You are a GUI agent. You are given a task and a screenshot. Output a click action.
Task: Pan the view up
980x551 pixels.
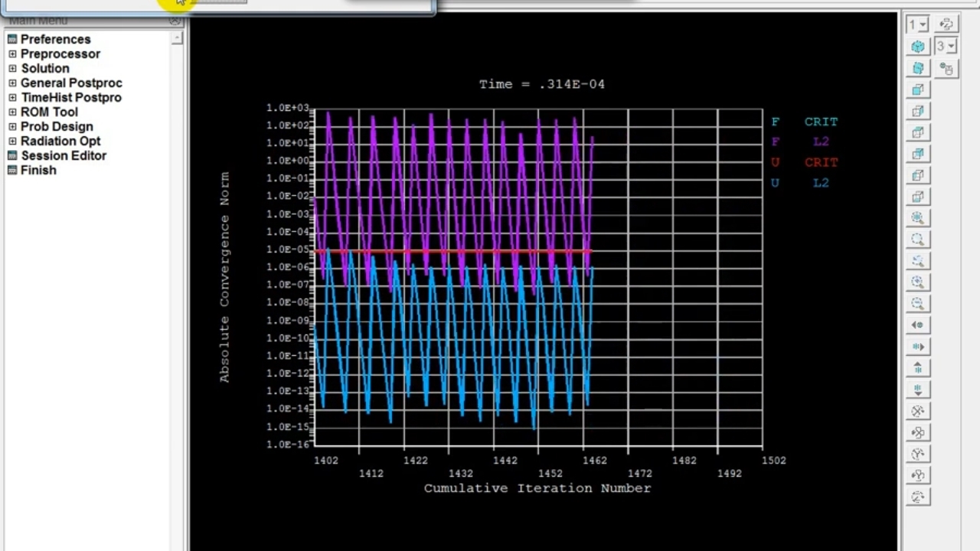coord(917,368)
